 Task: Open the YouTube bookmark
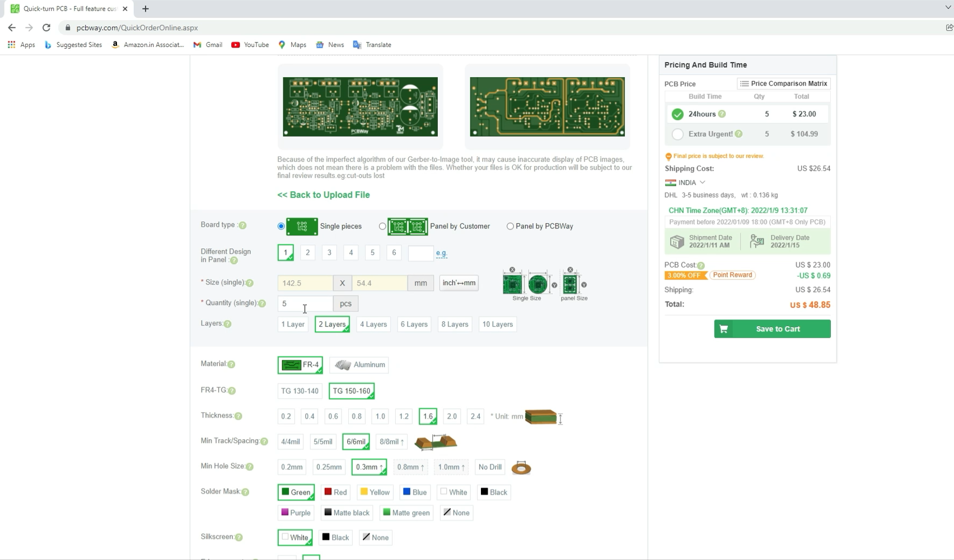point(250,45)
